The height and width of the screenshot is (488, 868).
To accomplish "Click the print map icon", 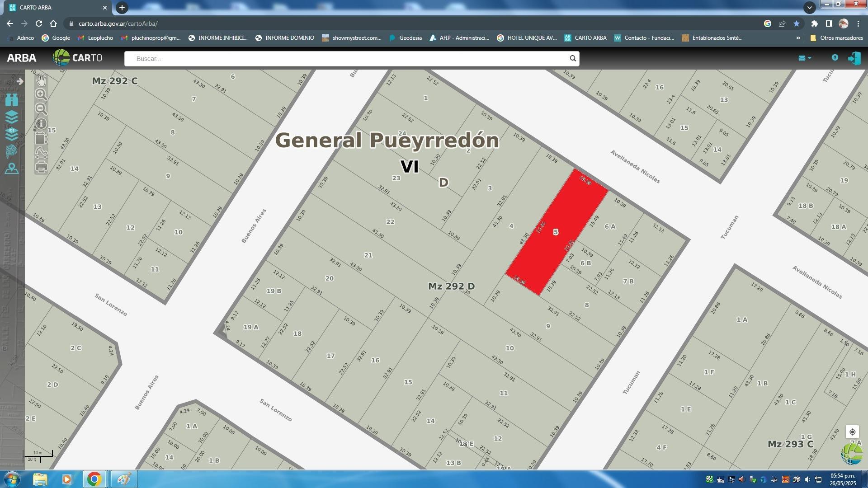I will (x=41, y=167).
